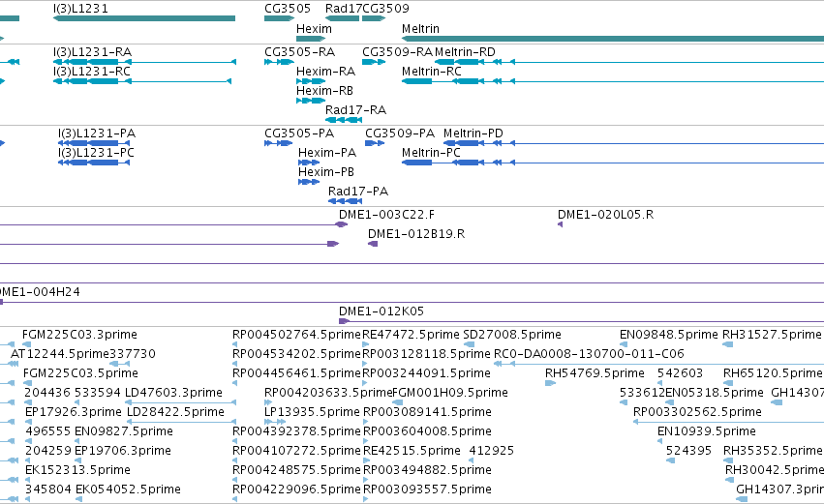Select the CG3505 gene label

coord(288,9)
